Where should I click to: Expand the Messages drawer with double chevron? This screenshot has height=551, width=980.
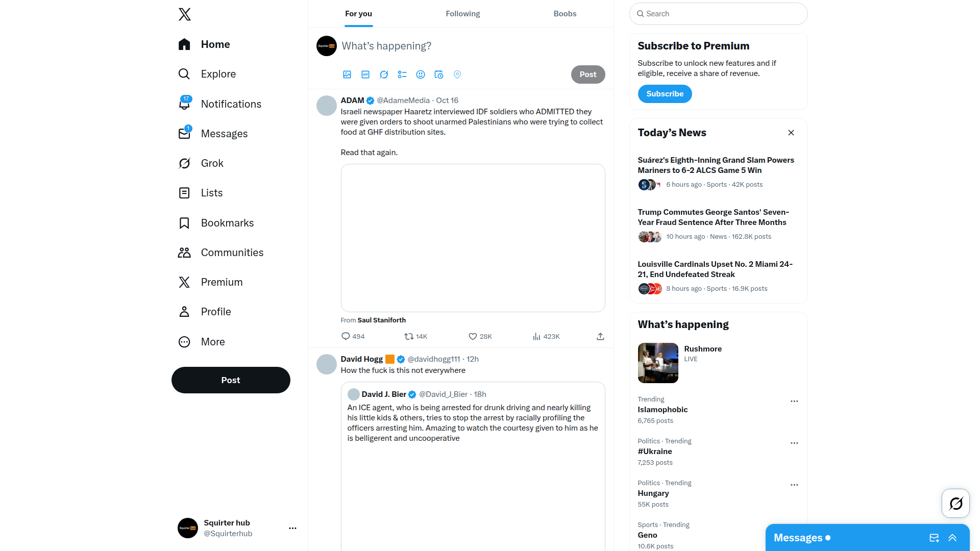coord(952,538)
